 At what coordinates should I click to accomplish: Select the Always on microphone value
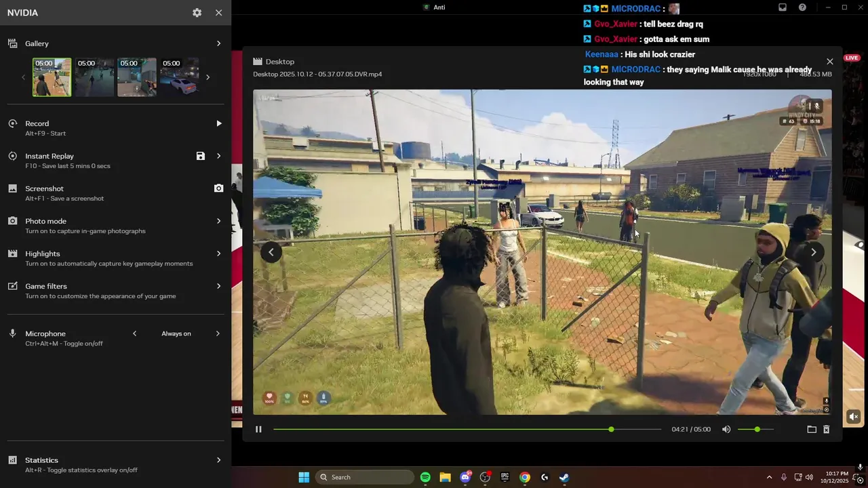click(x=176, y=333)
